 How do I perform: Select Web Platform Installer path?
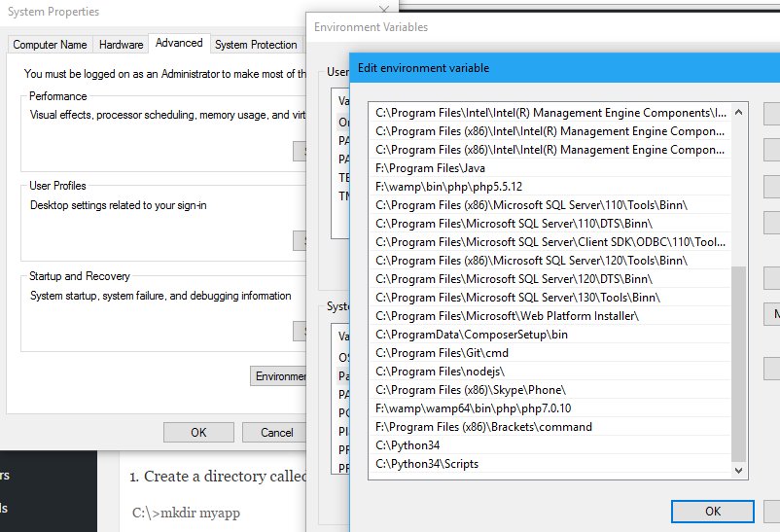click(550, 315)
